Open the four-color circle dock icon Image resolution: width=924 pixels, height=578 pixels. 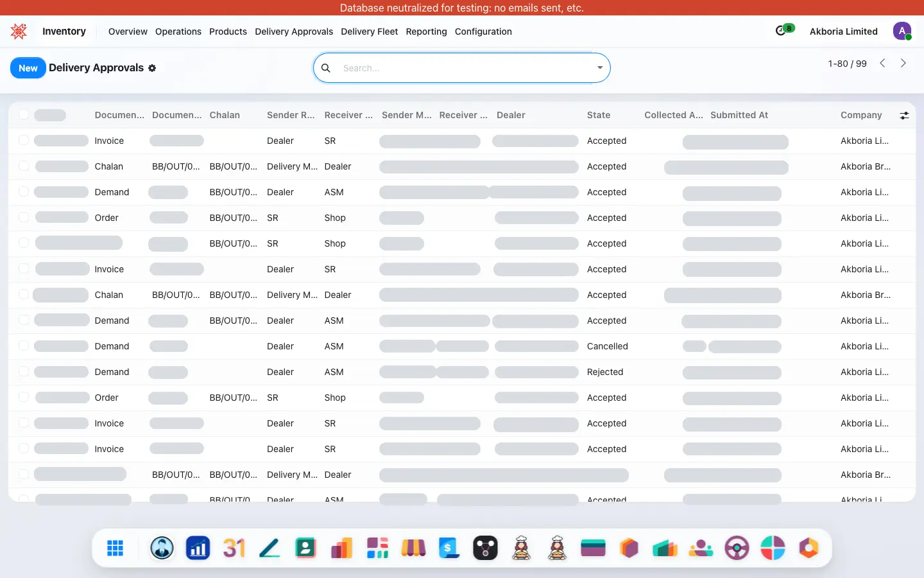tap(773, 548)
